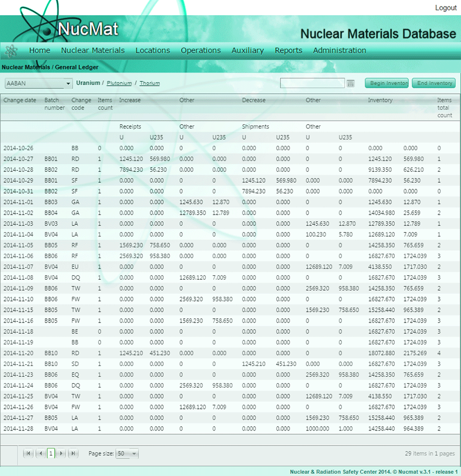461x476 pixels.
Task: Open the calendar date picker icon
Action: [350, 83]
